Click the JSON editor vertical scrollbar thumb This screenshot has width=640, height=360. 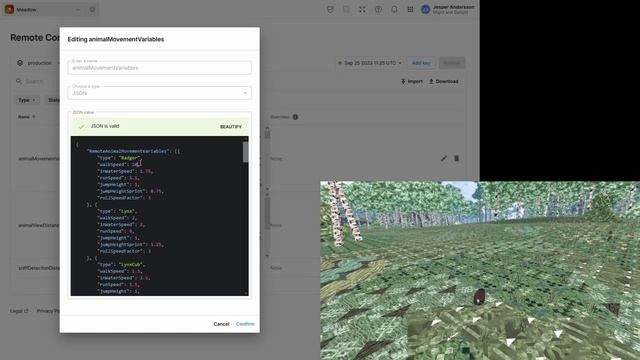(245, 152)
